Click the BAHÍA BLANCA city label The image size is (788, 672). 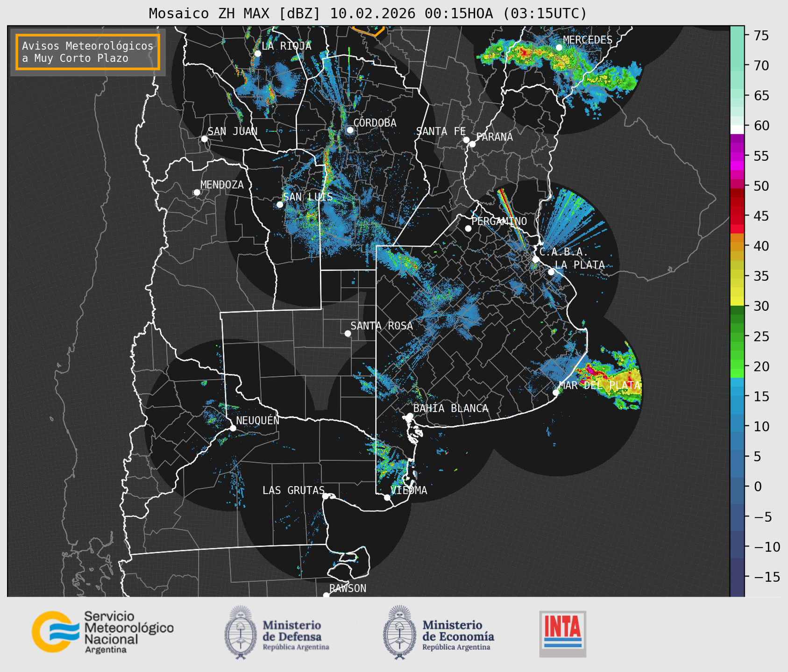click(451, 408)
